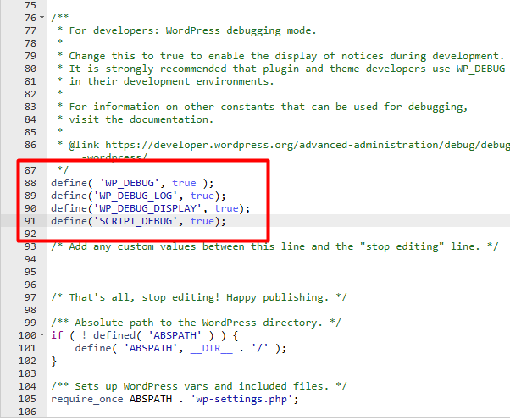Viewport: 510px width, 420px height.
Task: Select line number 88 in the gutter
Action: [30, 183]
